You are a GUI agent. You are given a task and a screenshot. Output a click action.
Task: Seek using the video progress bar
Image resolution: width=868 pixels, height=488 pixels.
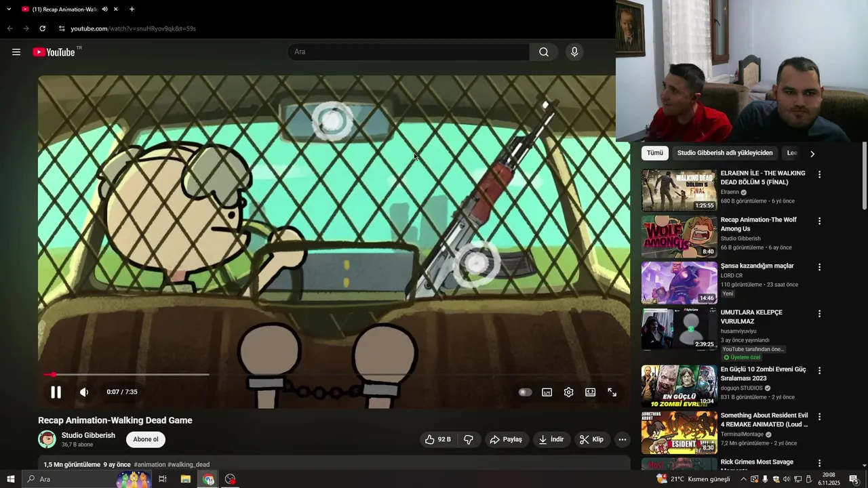tap(332, 374)
